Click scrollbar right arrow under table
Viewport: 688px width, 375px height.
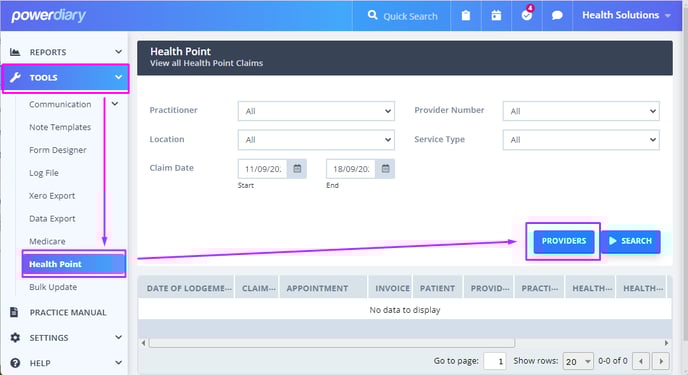(x=666, y=343)
